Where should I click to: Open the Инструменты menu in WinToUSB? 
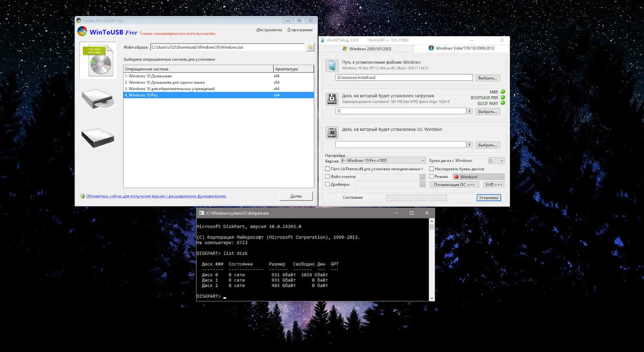point(269,30)
